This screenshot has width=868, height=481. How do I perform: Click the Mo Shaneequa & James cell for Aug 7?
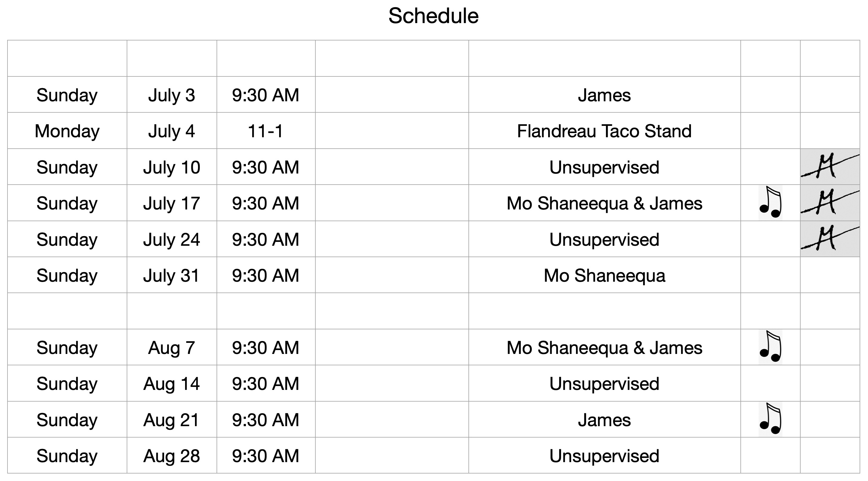[604, 347]
